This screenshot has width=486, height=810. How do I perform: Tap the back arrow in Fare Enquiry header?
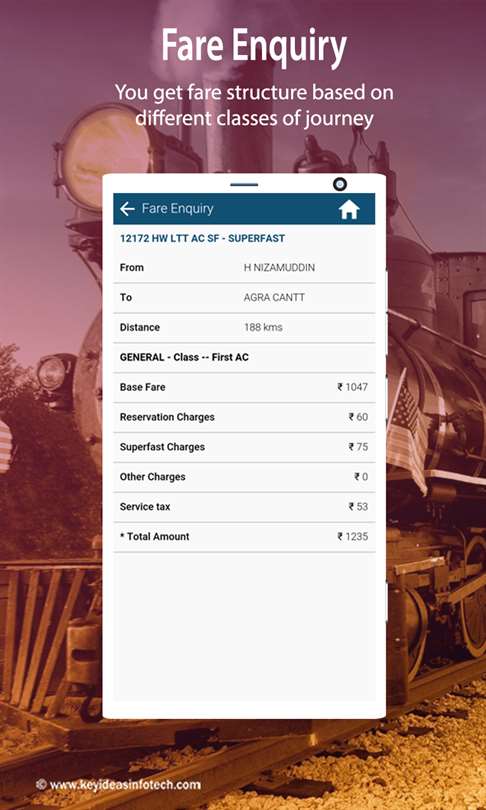point(127,209)
